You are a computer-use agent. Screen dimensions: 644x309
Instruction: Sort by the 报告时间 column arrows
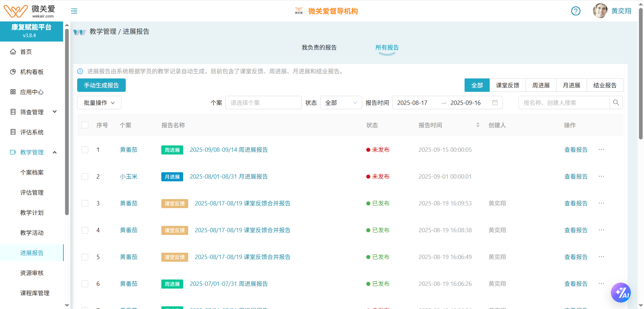(478, 125)
